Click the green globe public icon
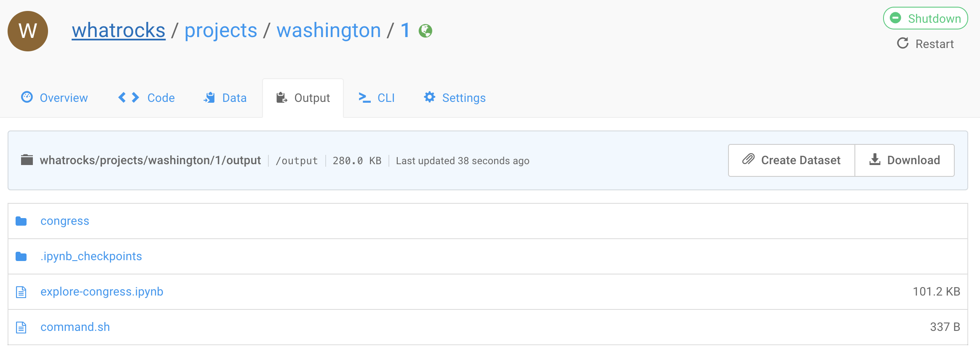This screenshot has width=980, height=357. [425, 31]
